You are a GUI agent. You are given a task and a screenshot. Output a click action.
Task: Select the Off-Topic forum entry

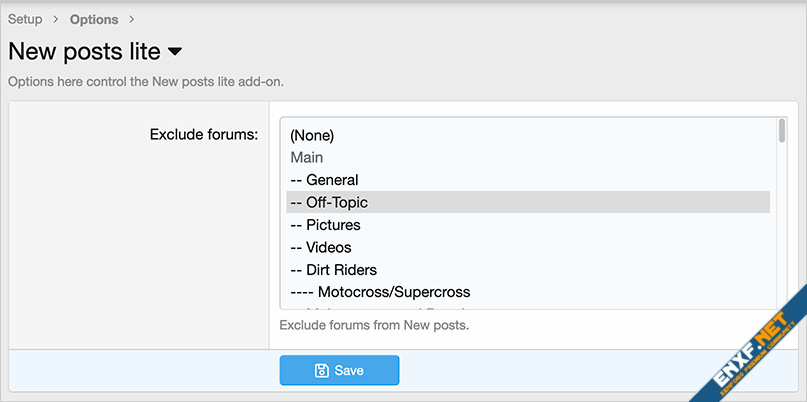coord(329,202)
